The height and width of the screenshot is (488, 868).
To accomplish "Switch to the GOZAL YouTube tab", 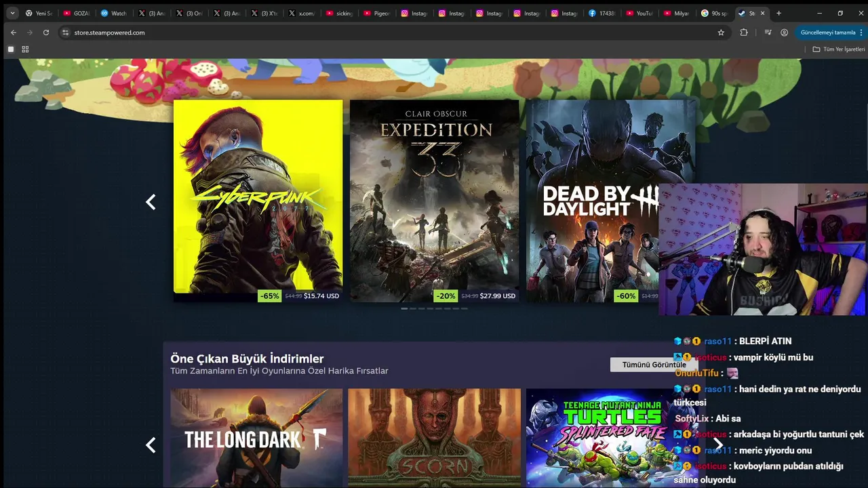I will [x=76, y=13].
